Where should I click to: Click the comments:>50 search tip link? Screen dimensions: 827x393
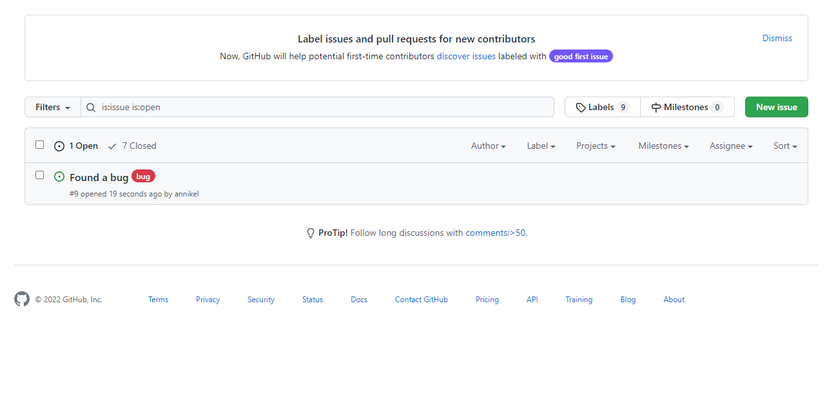(495, 233)
